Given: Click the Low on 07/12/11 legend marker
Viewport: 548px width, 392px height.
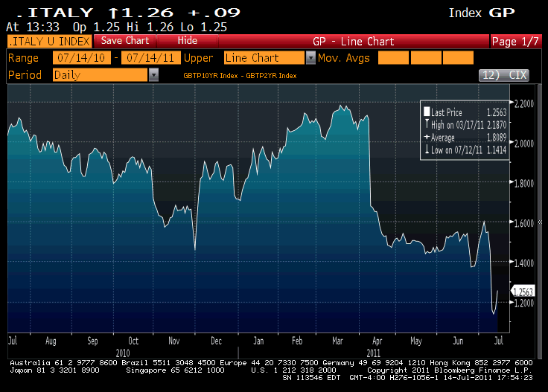Looking at the screenshot, I should point(427,150).
